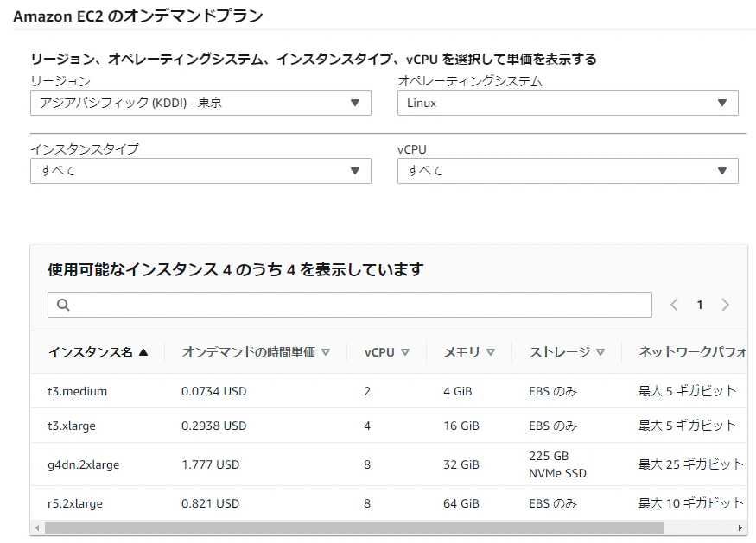Click sort arrow next to ストレージ header

click(x=600, y=352)
